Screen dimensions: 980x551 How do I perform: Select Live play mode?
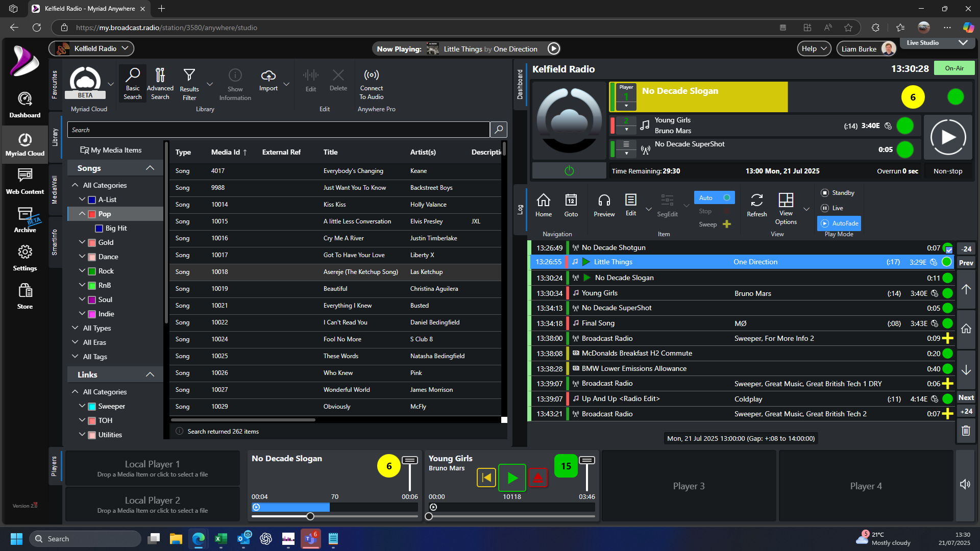(x=831, y=208)
